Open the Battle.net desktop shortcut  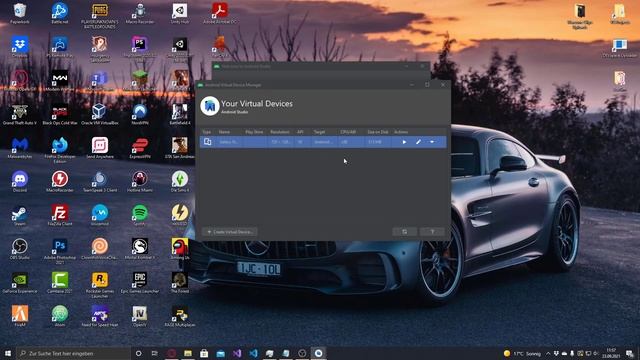pos(60,13)
